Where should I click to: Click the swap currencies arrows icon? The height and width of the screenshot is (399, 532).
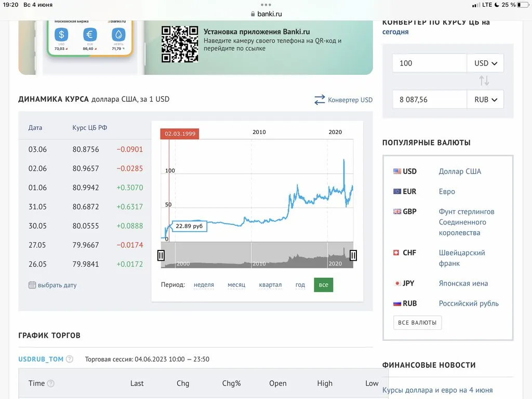click(x=484, y=81)
